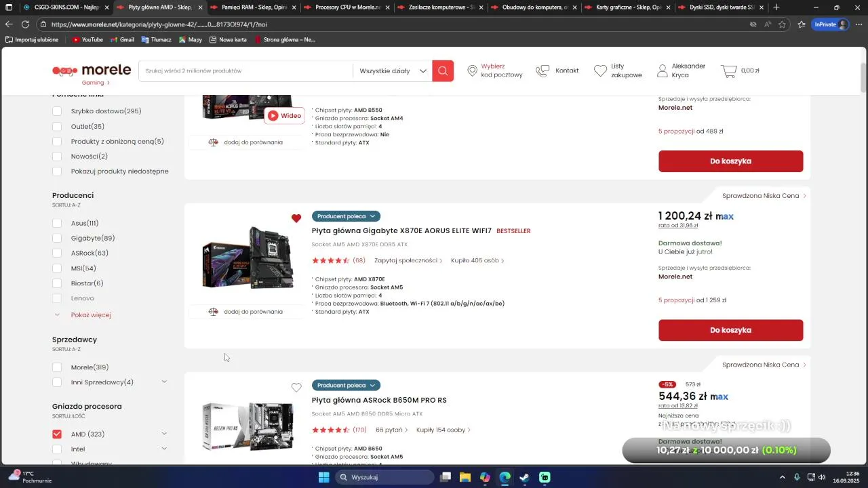Click the compare scale icon for X870E AORUS
The width and height of the screenshot is (868, 488).
tap(214, 312)
